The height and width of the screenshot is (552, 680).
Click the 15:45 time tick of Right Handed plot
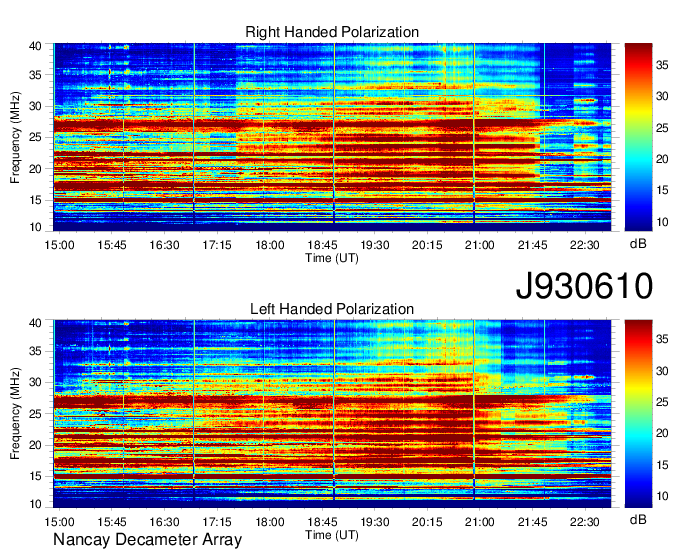112,245
